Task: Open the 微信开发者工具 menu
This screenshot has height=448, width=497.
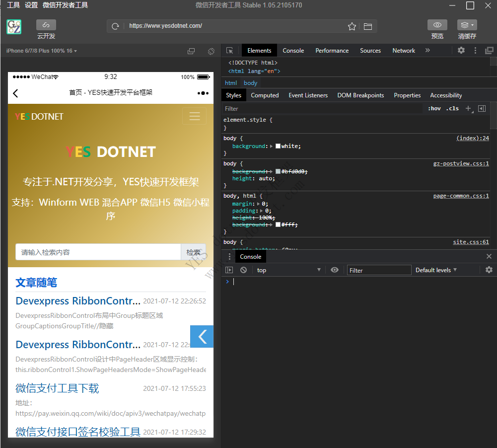Action: click(66, 5)
